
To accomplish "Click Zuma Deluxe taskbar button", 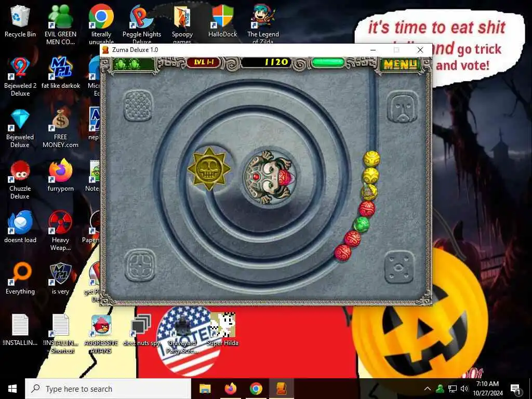I will [x=281, y=389].
